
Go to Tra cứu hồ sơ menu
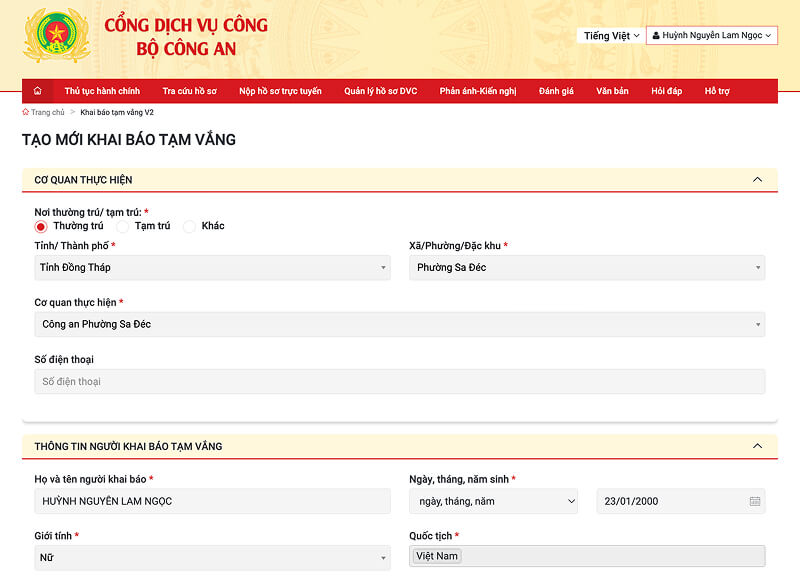pos(189,91)
